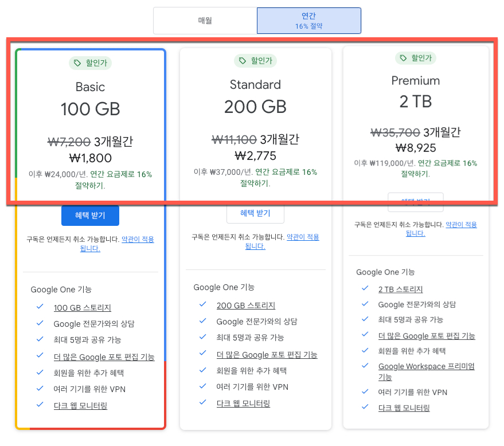The height and width of the screenshot is (446, 504).
Task: Click checkmark beside Premium 최대 5명과 공유 가능
Action: [x=365, y=319]
